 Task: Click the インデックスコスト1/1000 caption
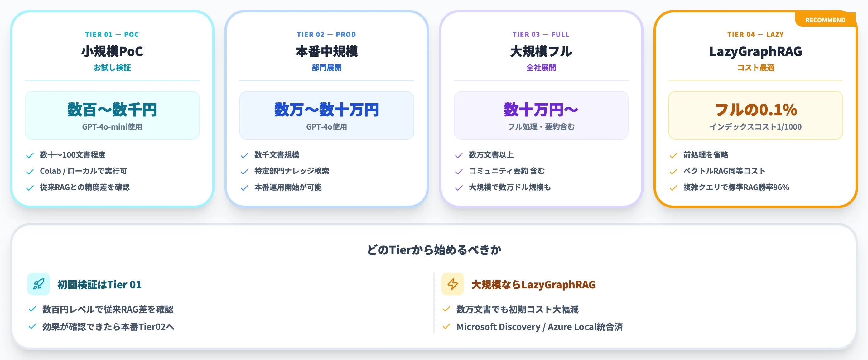(755, 127)
